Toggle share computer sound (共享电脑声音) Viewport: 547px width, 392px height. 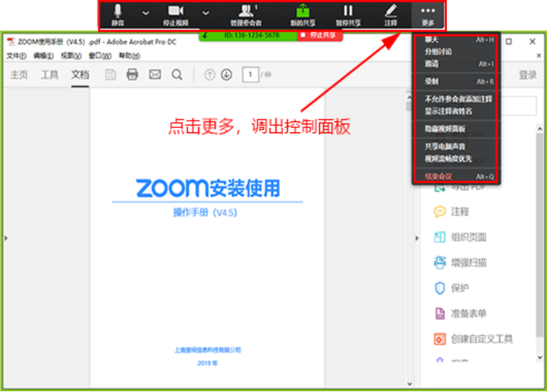tap(455, 146)
